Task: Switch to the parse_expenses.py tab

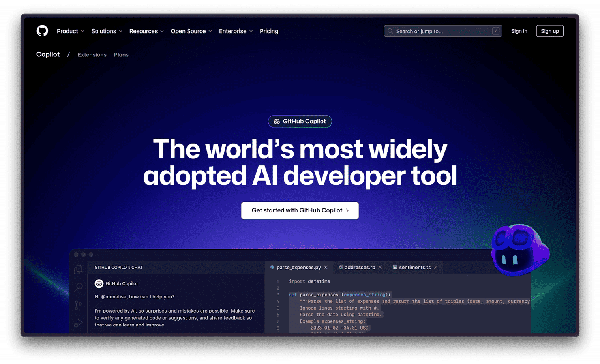Action: pos(298,267)
